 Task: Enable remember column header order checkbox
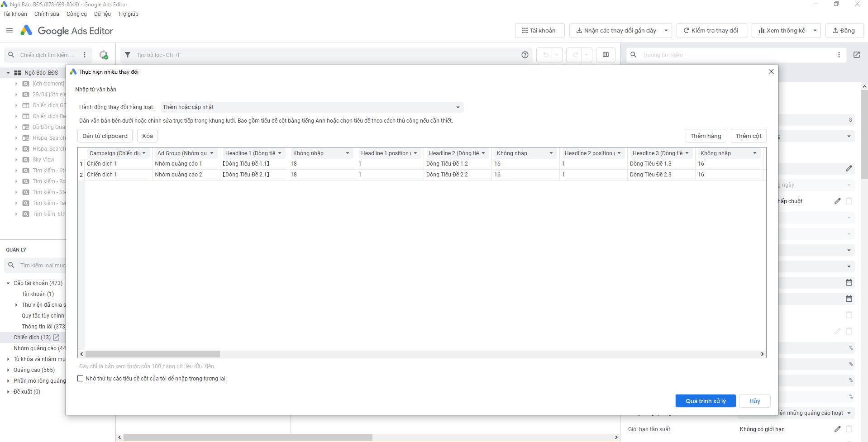coord(81,379)
